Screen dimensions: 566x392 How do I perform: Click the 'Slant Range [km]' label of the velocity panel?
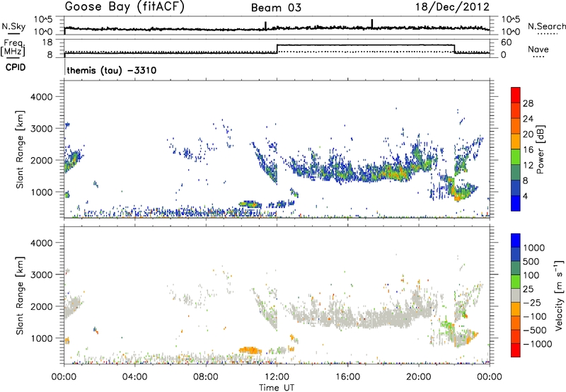click(20, 295)
